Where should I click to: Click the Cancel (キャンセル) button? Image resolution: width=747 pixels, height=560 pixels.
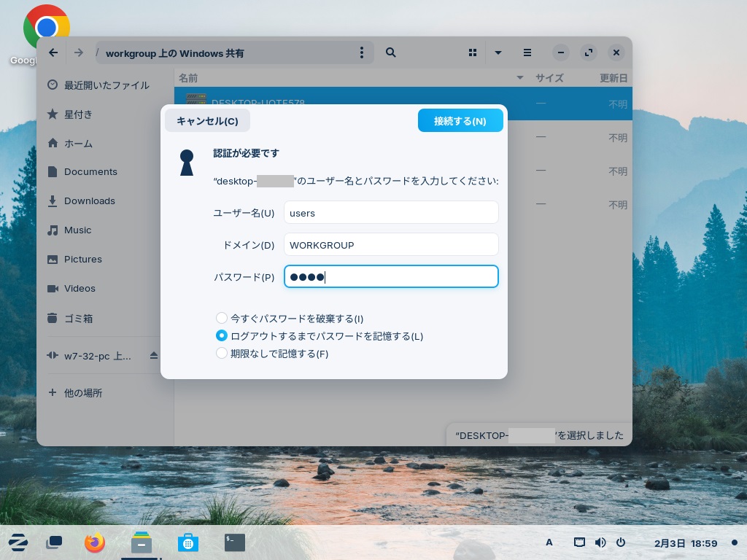point(207,121)
